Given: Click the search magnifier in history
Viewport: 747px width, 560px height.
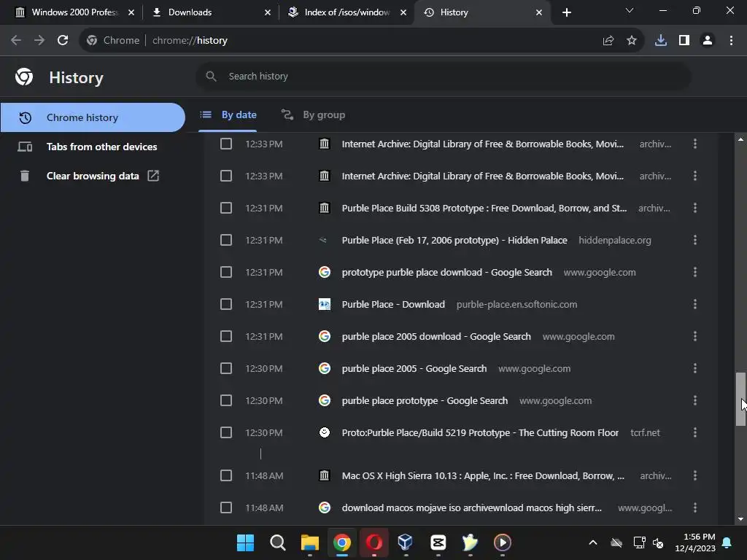Looking at the screenshot, I should pyautogui.click(x=211, y=76).
